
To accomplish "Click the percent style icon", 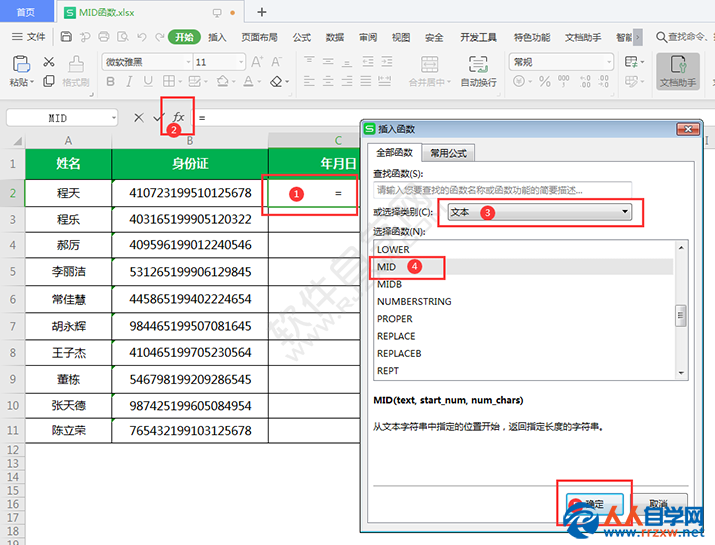I will 544,82.
